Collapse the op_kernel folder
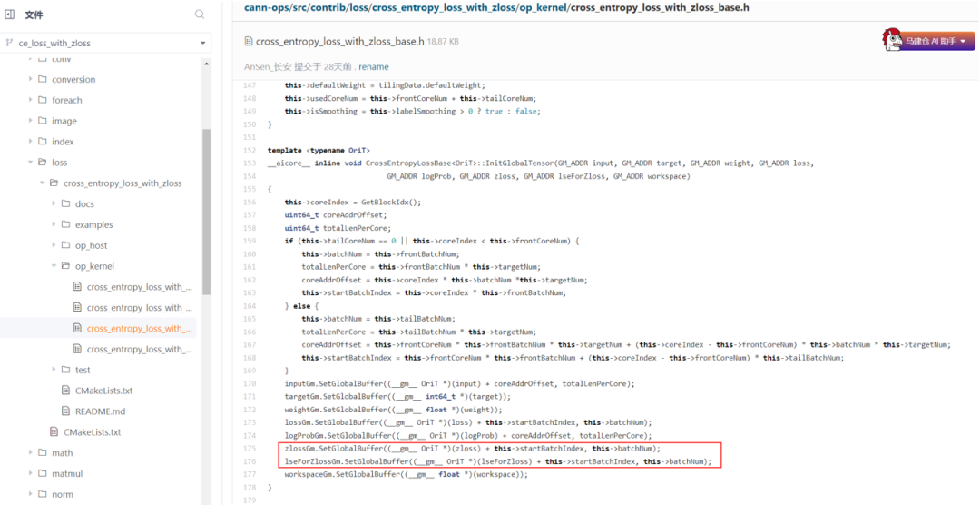This screenshot has width=980, height=505. click(x=54, y=266)
